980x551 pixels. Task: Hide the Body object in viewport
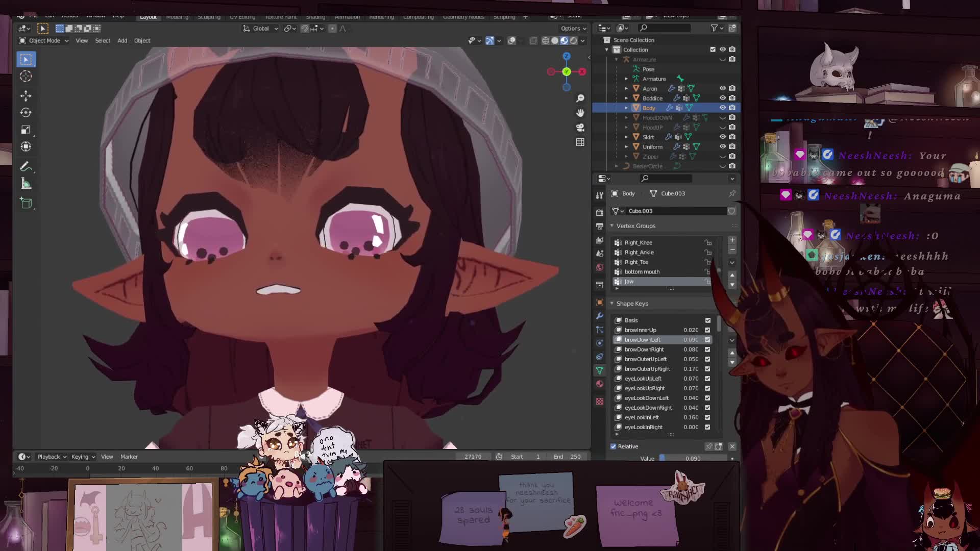coord(722,108)
